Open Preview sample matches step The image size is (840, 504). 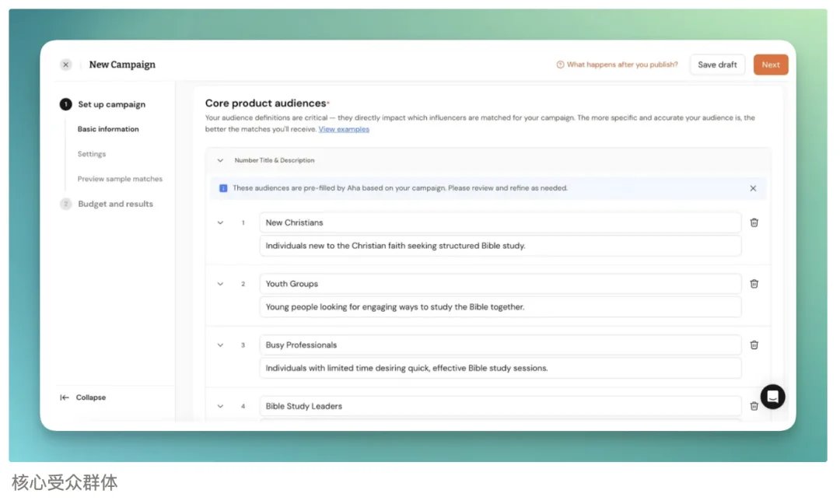[120, 179]
